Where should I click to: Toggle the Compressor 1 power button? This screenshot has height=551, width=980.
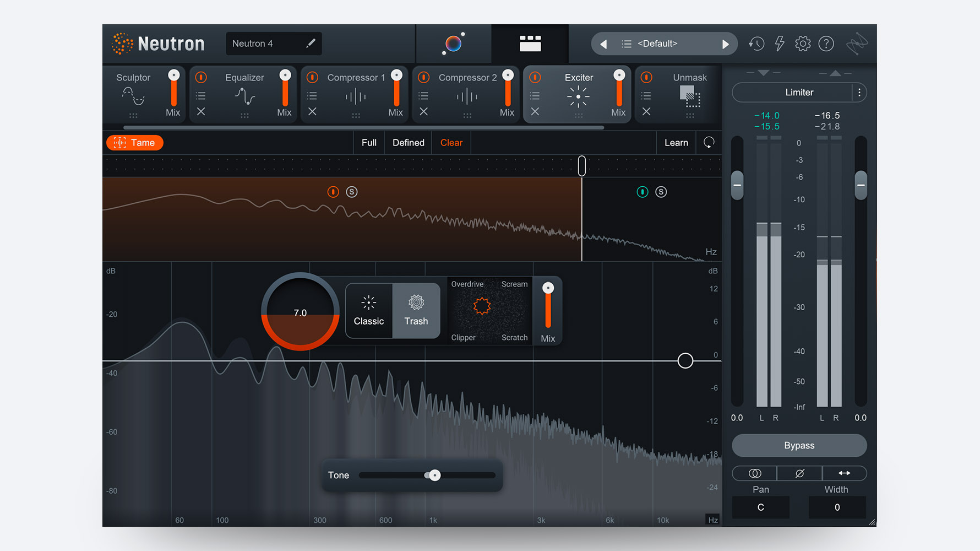click(312, 78)
